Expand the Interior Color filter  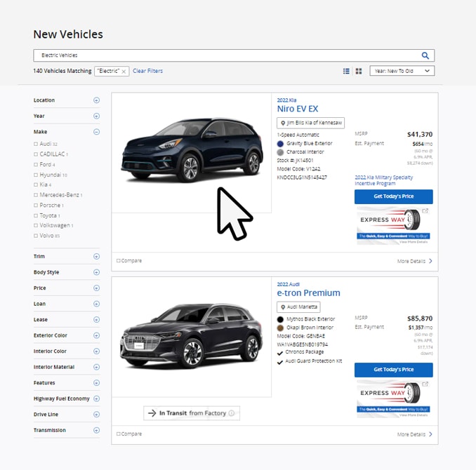97,351
